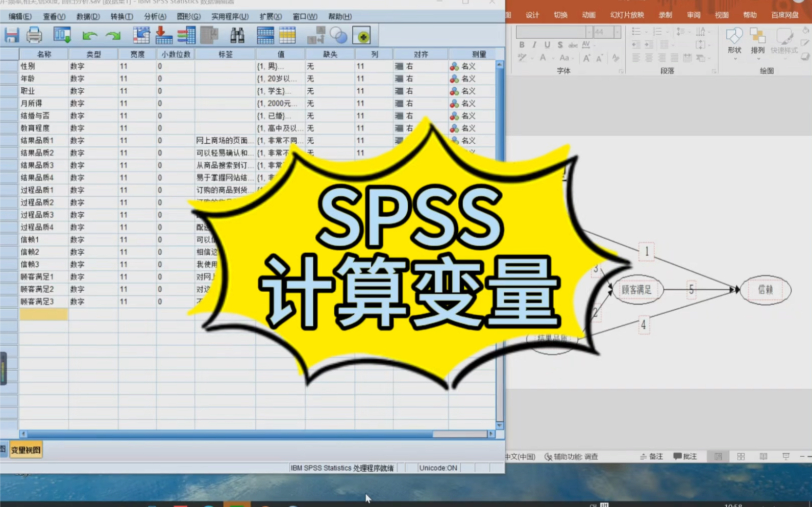Redo action in SPSS toolbar
Viewport: 812px width, 507px height.
click(113, 35)
